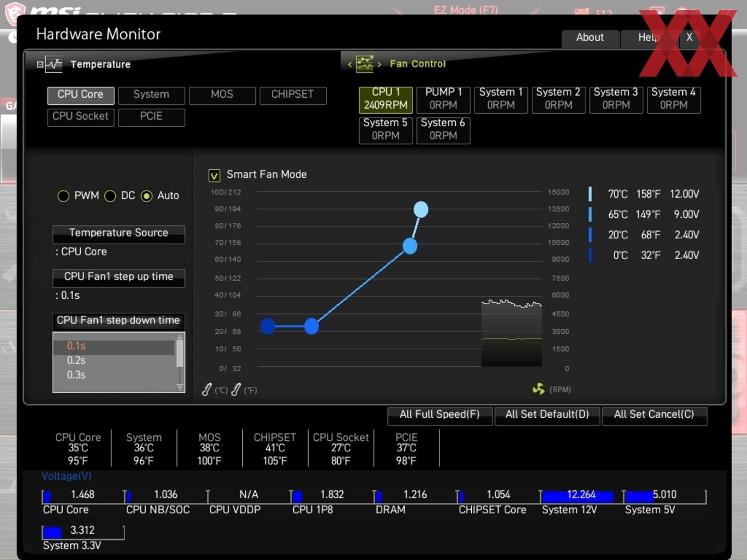Viewport: 747px width, 560px height.
Task: Click the Temperature graph icon
Action: pyautogui.click(x=53, y=64)
